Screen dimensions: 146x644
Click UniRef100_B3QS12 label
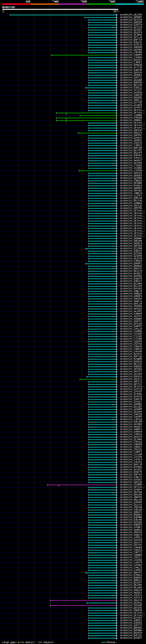coord(131,88)
